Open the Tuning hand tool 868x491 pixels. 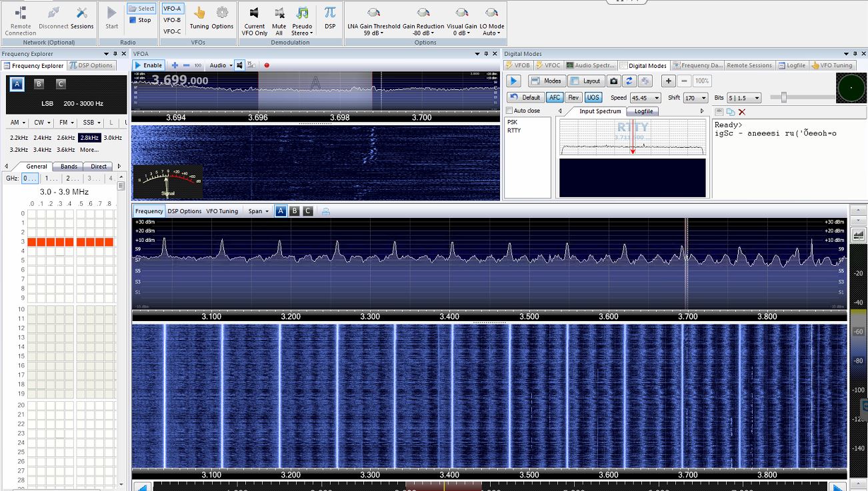click(x=199, y=18)
